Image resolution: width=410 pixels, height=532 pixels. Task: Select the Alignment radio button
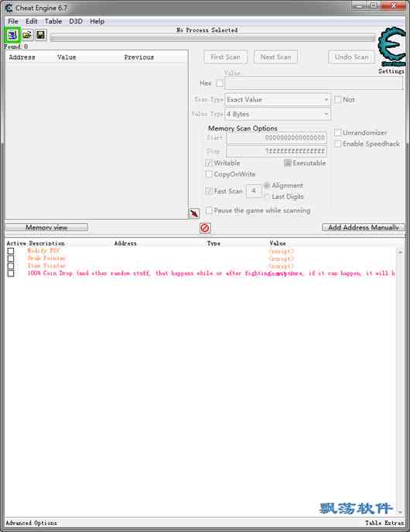coord(267,185)
